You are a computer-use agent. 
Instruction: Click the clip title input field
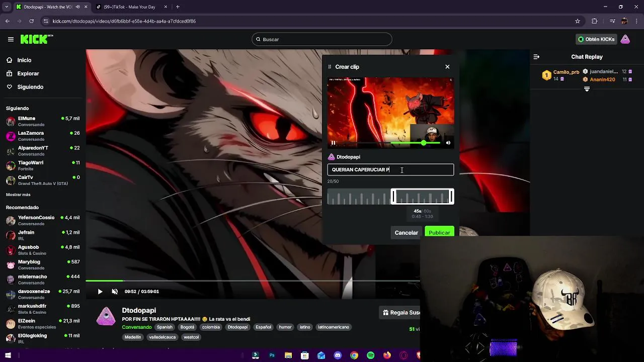(x=390, y=170)
